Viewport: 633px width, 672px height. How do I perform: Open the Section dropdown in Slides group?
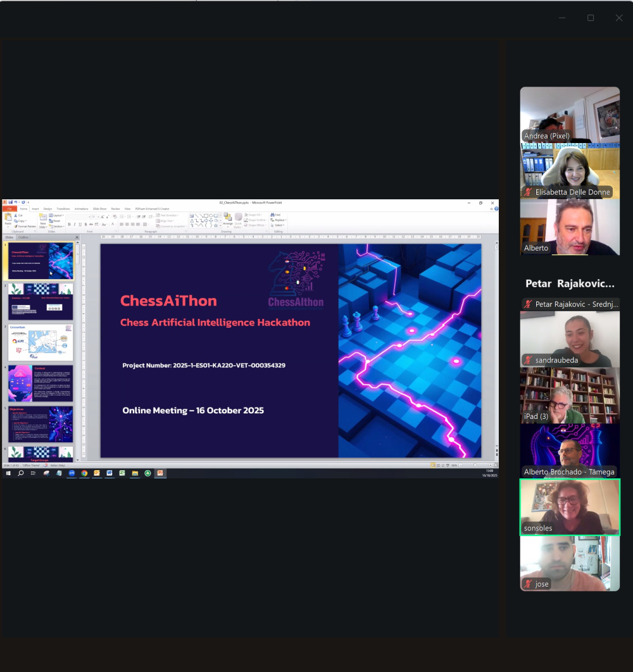point(58,226)
